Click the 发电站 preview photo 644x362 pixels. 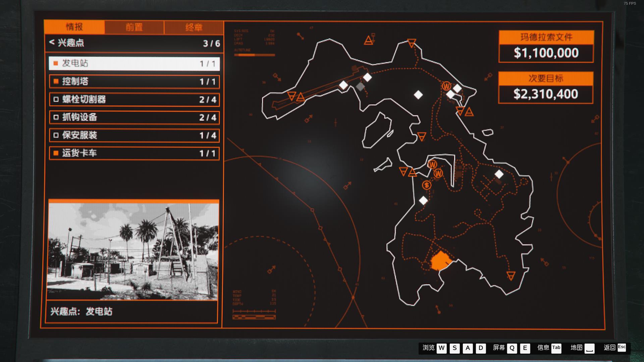[133, 251]
